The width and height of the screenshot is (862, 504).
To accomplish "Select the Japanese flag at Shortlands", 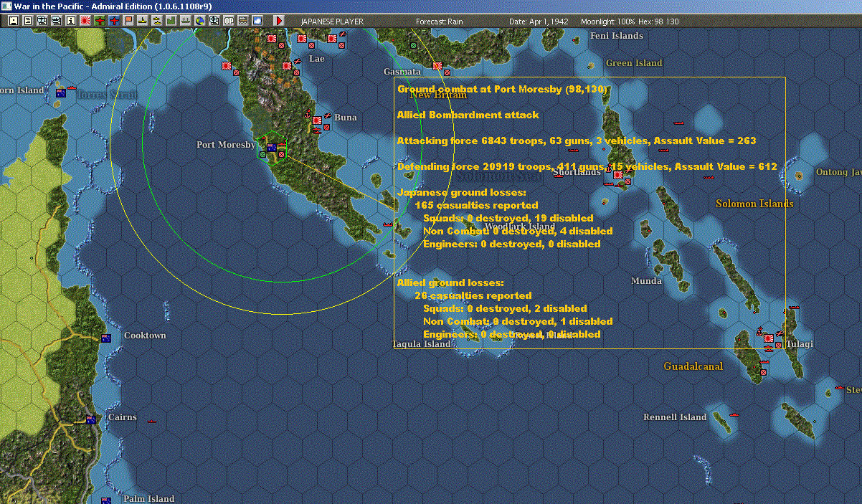I will pyautogui.click(x=618, y=174).
